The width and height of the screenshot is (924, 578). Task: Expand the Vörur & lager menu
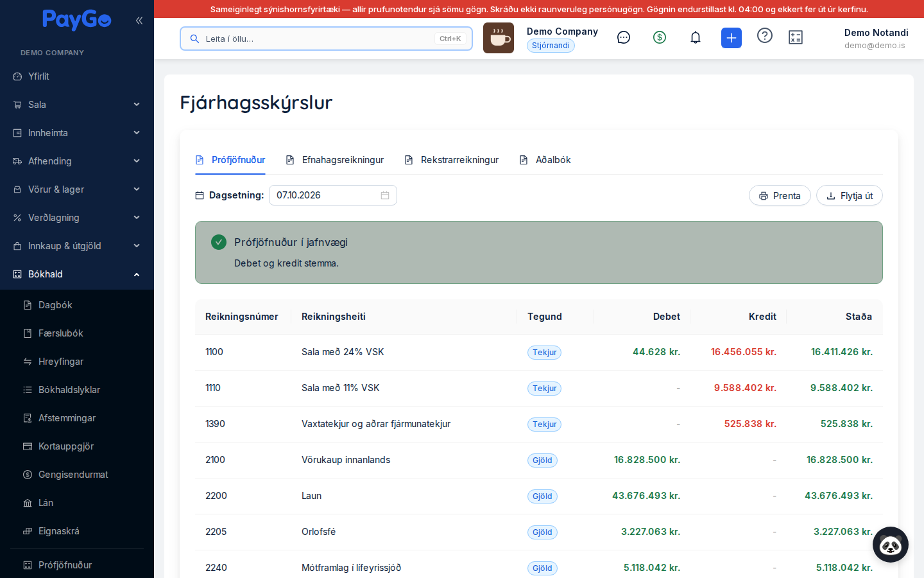click(77, 189)
